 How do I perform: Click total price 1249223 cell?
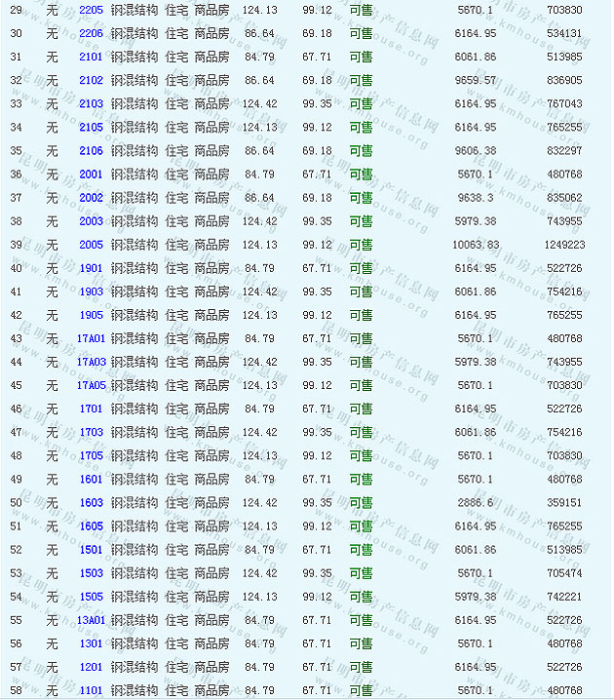pyautogui.click(x=565, y=245)
